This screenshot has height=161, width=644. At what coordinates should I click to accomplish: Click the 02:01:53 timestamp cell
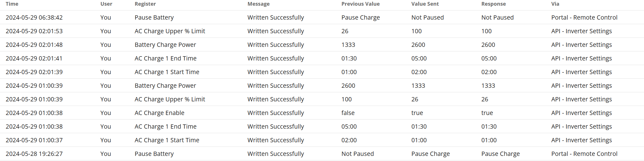pyautogui.click(x=34, y=31)
